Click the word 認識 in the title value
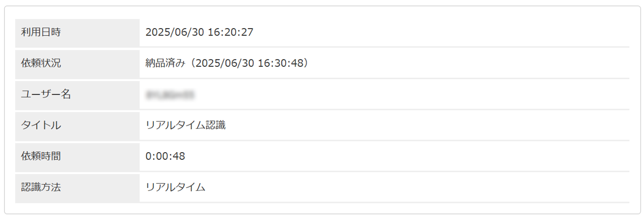 pos(215,125)
